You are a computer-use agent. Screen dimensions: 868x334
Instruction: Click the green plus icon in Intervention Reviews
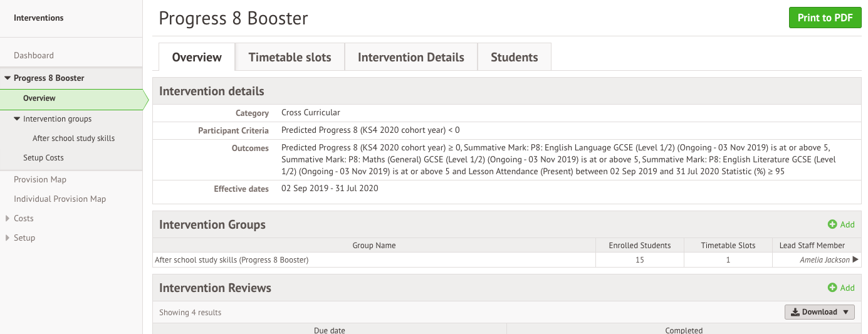(x=832, y=288)
